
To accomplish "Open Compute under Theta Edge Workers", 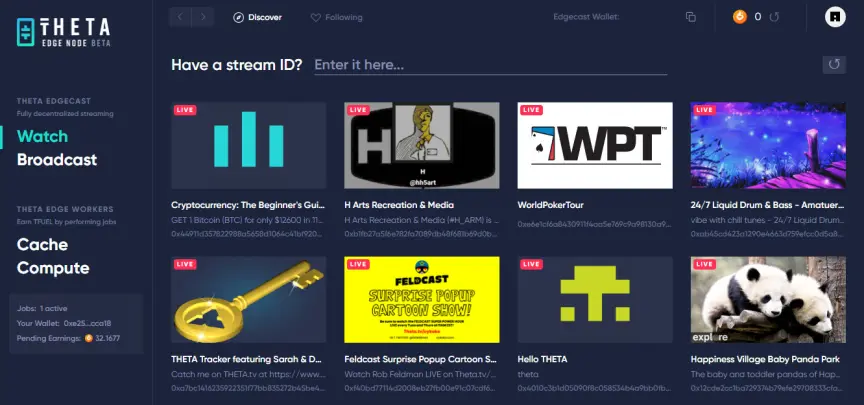I will click(x=53, y=268).
